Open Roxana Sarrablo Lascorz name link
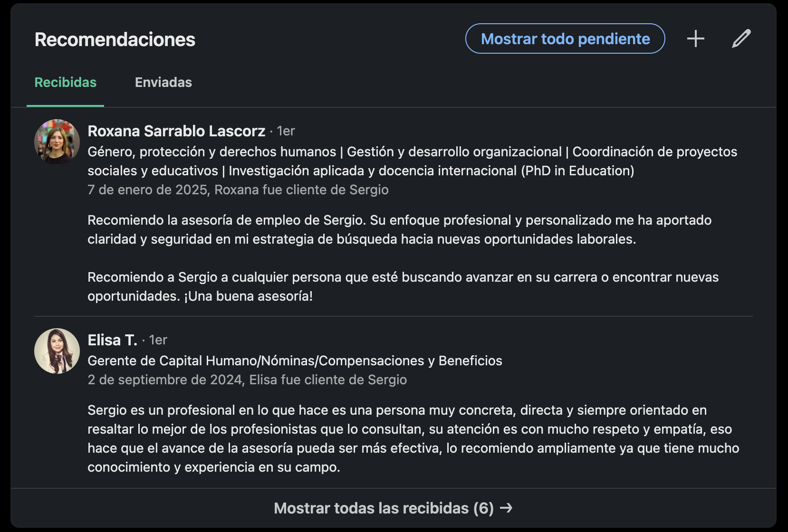The width and height of the screenshot is (788, 532). 176,131
